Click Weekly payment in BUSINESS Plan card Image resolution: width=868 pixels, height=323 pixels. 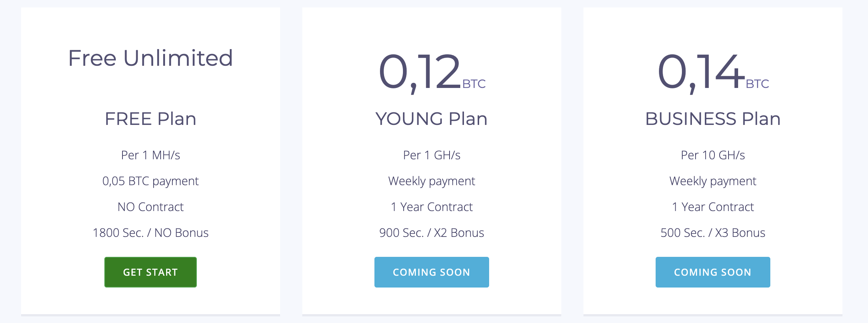[x=713, y=181]
